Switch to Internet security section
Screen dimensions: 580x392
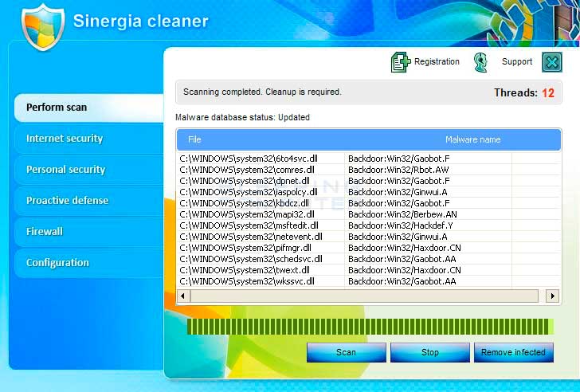point(88,139)
